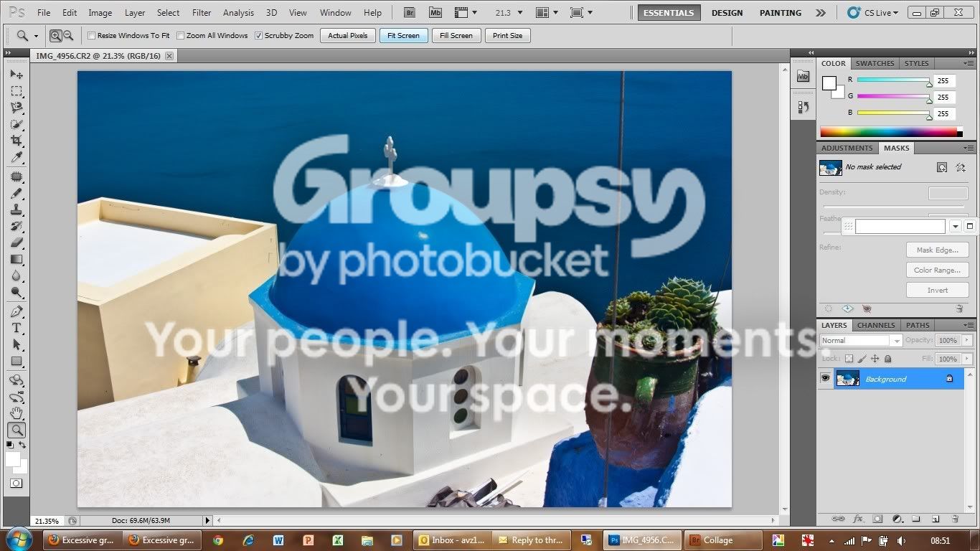Open layer styles with the fx icon
Viewport: 980px width, 551px height.
coord(858,519)
